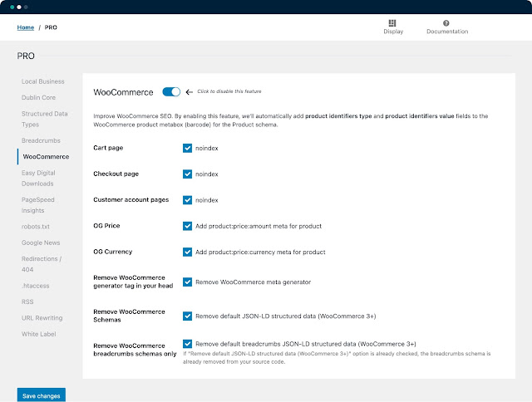
Task: Open the Dublin Core tab
Action: [38, 98]
